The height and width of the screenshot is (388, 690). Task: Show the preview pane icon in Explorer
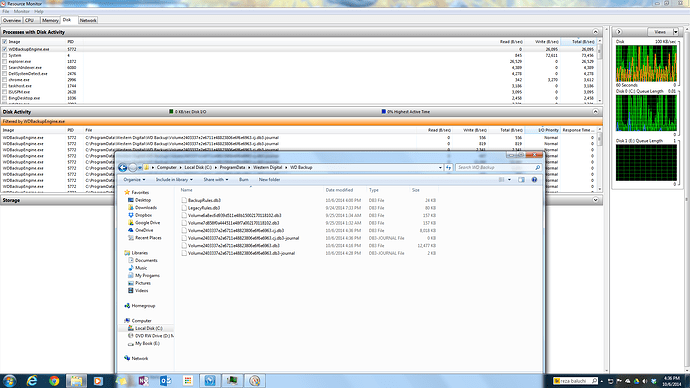521,180
